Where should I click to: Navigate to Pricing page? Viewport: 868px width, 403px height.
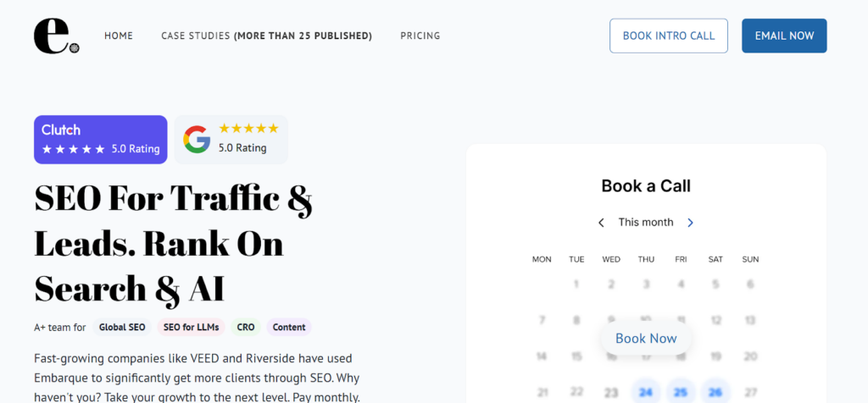point(420,36)
